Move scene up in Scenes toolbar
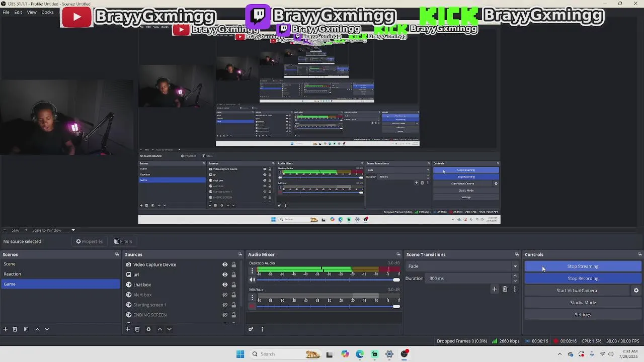Image resolution: width=644 pixels, height=362 pixels. (x=37, y=329)
